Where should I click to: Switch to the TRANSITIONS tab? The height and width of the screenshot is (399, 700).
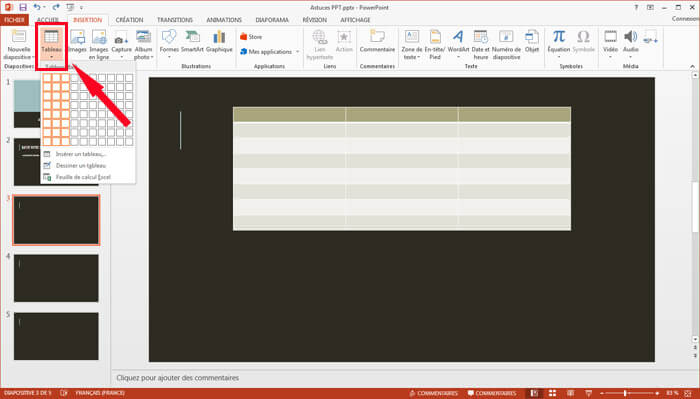click(x=175, y=20)
